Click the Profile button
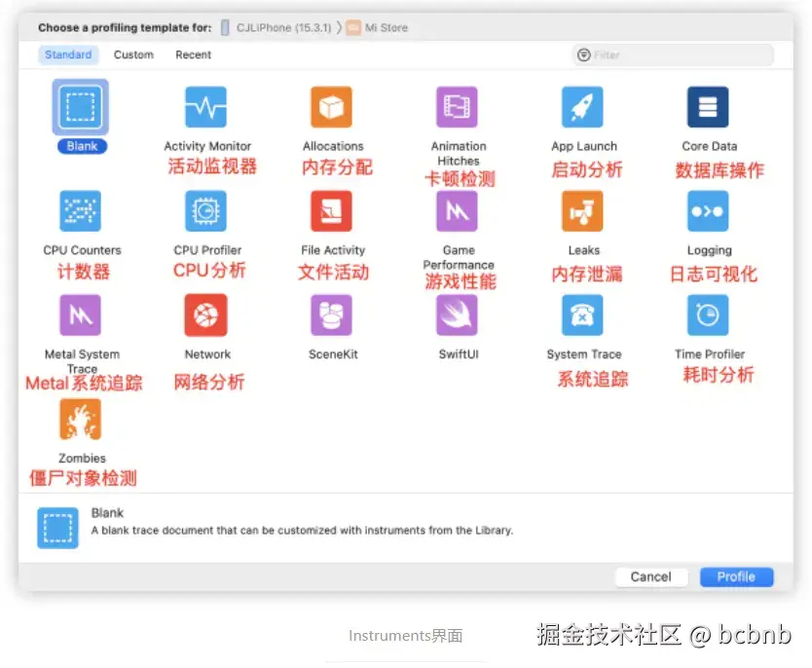The height and width of the screenshot is (668, 812). [736, 576]
